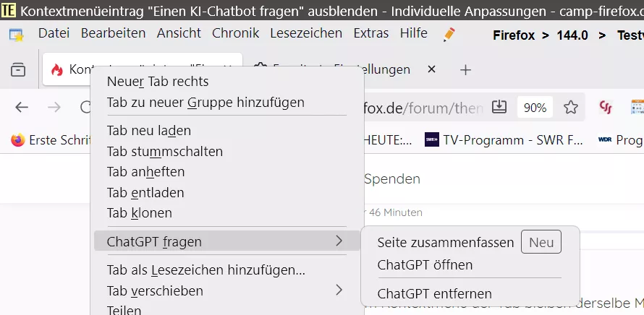
Task: Click the 90% zoom level indicator
Action: pyautogui.click(x=535, y=108)
